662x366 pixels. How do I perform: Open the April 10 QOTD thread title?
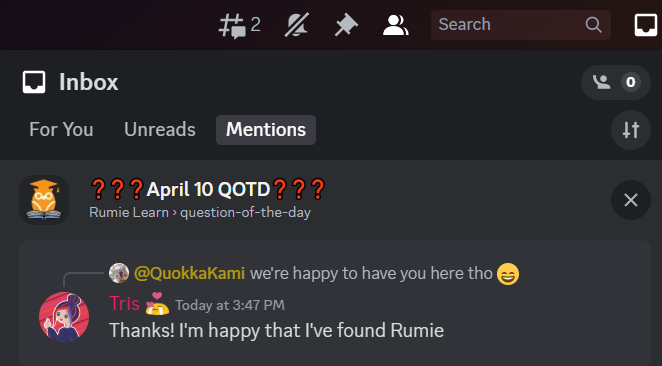[208, 189]
